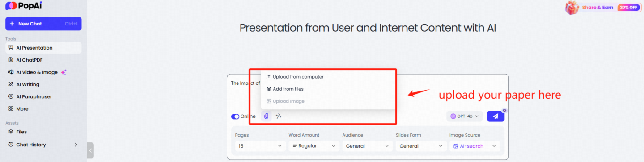Click the AI ChatPDF document icon
This screenshot has height=162, width=644.
[11, 60]
